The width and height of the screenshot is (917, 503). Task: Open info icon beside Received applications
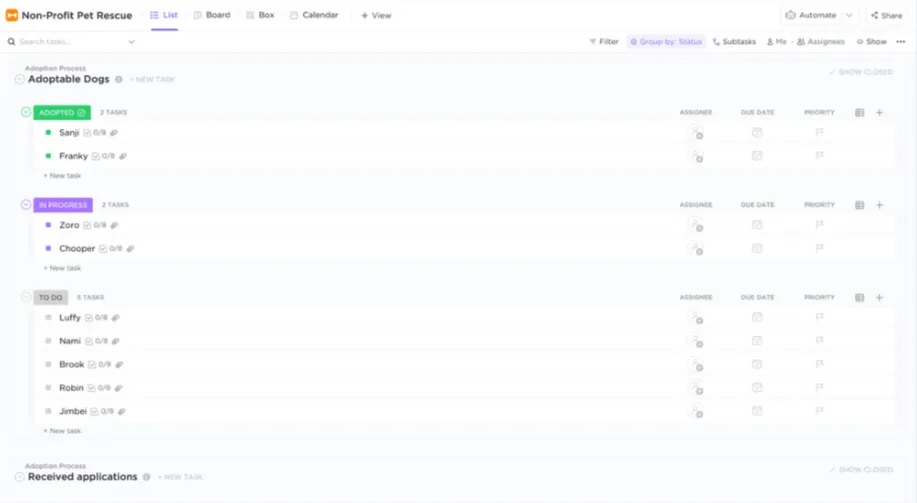coord(146,477)
